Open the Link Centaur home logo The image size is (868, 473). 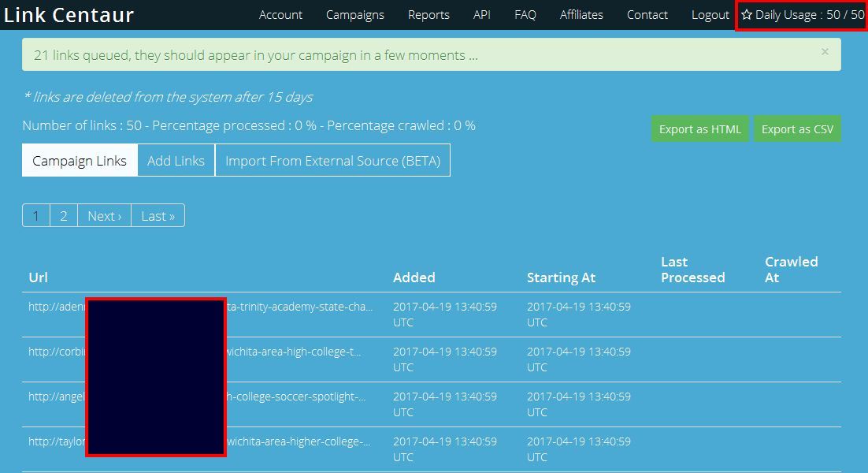point(69,15)
